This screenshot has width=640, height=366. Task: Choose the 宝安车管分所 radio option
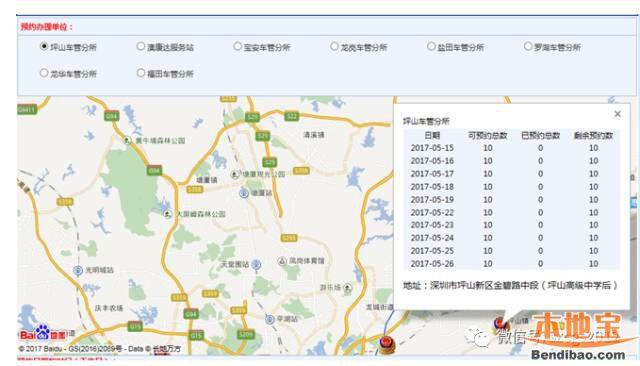[x=238, y=46]
